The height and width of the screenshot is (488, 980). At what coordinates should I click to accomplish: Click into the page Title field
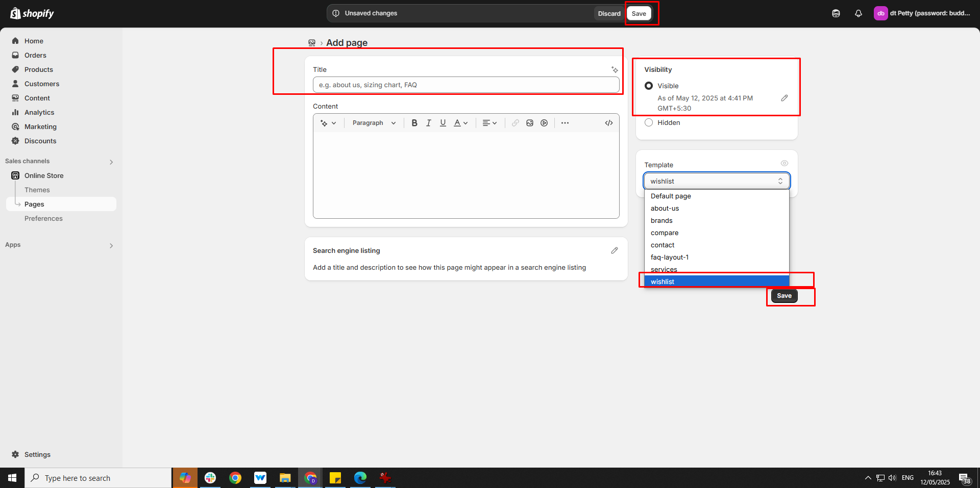[465, 85]
